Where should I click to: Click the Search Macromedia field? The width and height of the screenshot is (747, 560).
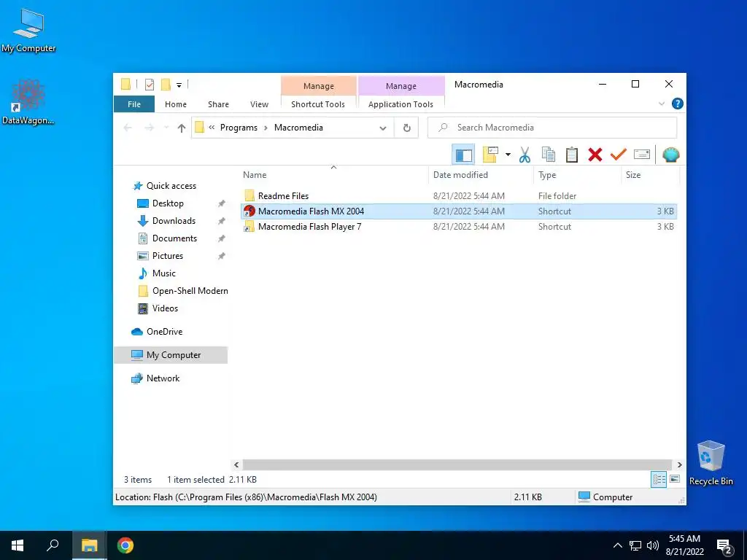(x=552, y=128)
